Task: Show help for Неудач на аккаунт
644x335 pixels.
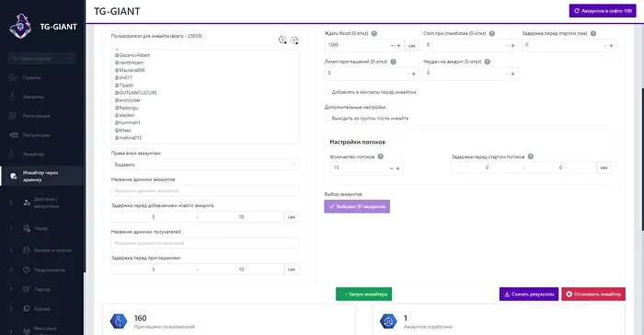Action: coord(487,62)
